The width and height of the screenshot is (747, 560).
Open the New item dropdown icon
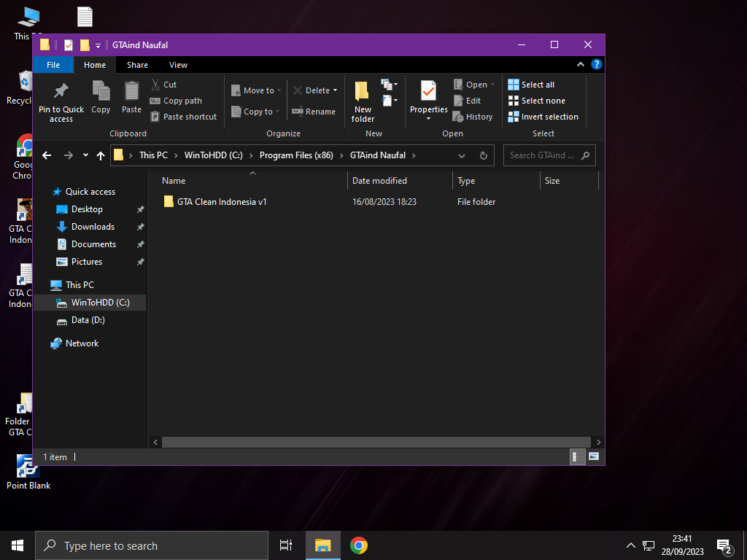pos(390,85)
